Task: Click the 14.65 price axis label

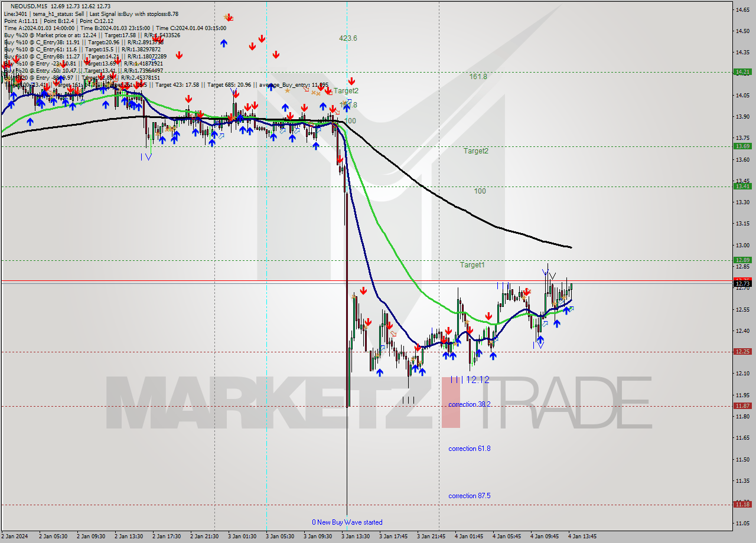Action: (742, 9)
